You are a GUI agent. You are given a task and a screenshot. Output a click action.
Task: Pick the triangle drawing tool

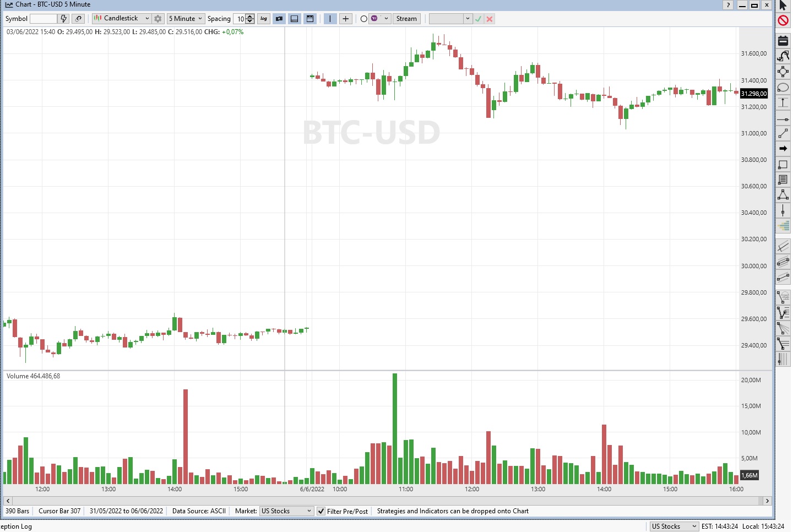click(783, 195)
